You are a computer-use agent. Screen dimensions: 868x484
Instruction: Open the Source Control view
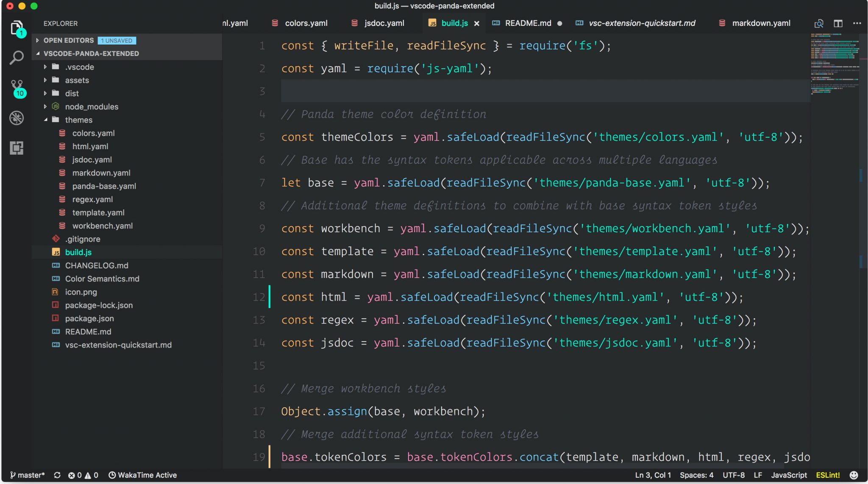[17, 88]
